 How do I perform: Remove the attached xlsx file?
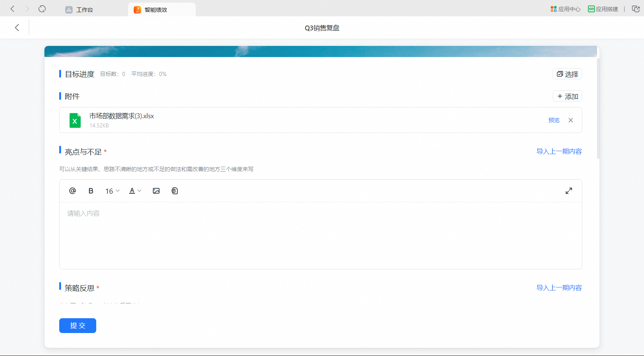pyautogui.click(x=570, y=120)
